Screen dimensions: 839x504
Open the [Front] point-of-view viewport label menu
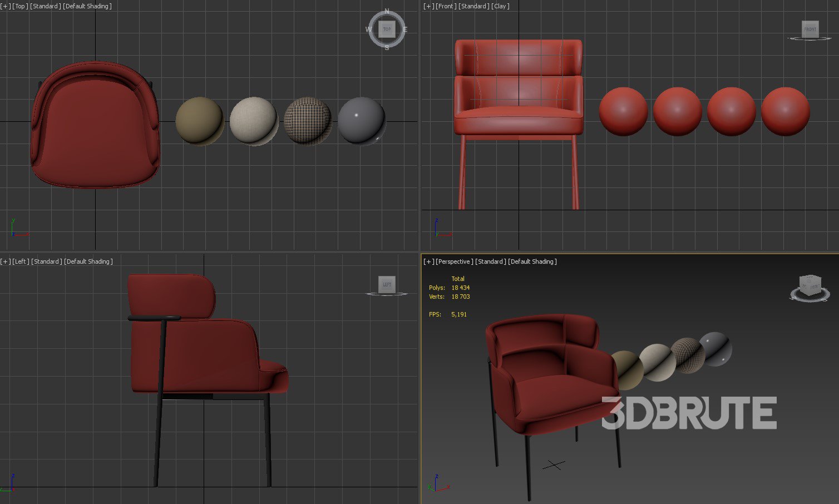click(445, 6)
